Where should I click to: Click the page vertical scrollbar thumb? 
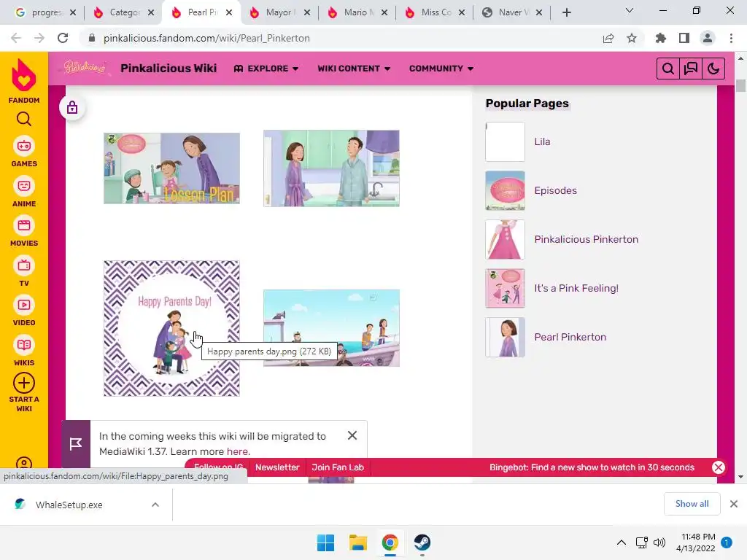[x=740, y=86]
